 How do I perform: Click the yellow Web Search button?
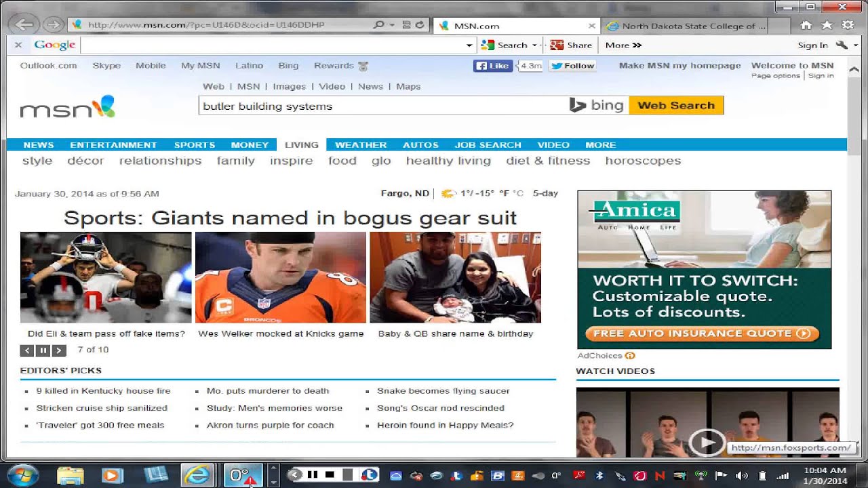[676, 105]
